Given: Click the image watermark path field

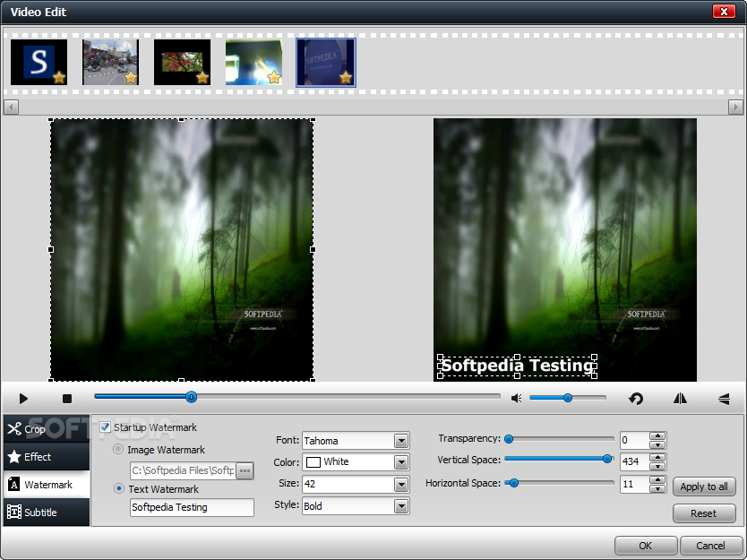Looking at the screenshot, I should click(x=184, y=470).
